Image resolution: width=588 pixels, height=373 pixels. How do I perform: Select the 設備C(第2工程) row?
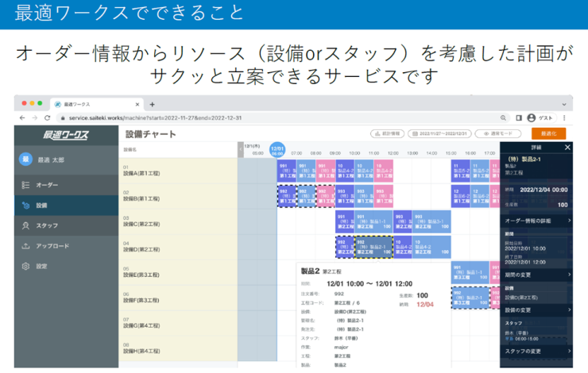178,221
